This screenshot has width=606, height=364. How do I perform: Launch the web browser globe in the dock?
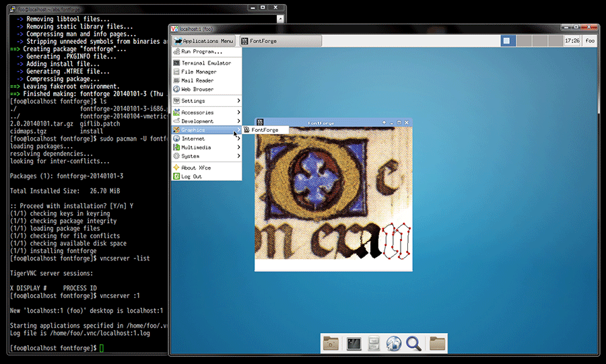tap(394, 344)
